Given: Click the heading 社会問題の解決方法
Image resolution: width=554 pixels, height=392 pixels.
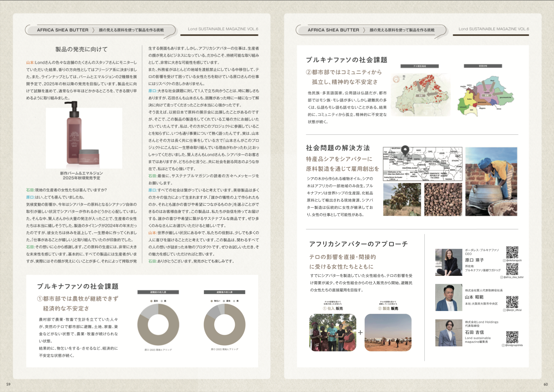Looking at the screenshot, I should [x=338, y=148].
